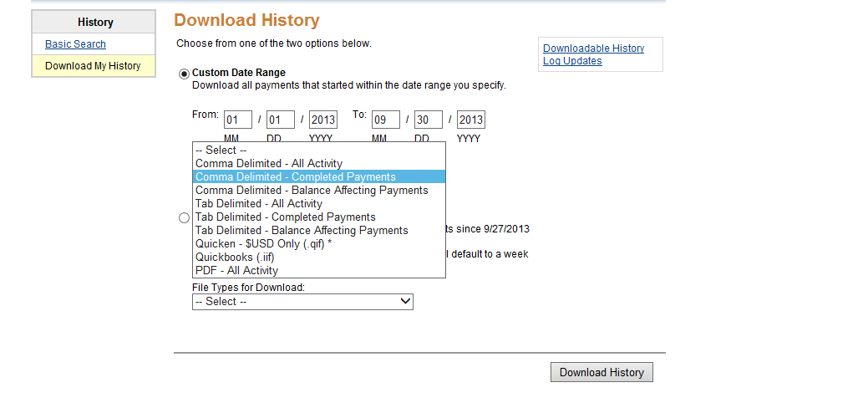Select Tab Delimited - All Activity option
Screen dimensions: 868x403
click(319, 203)
